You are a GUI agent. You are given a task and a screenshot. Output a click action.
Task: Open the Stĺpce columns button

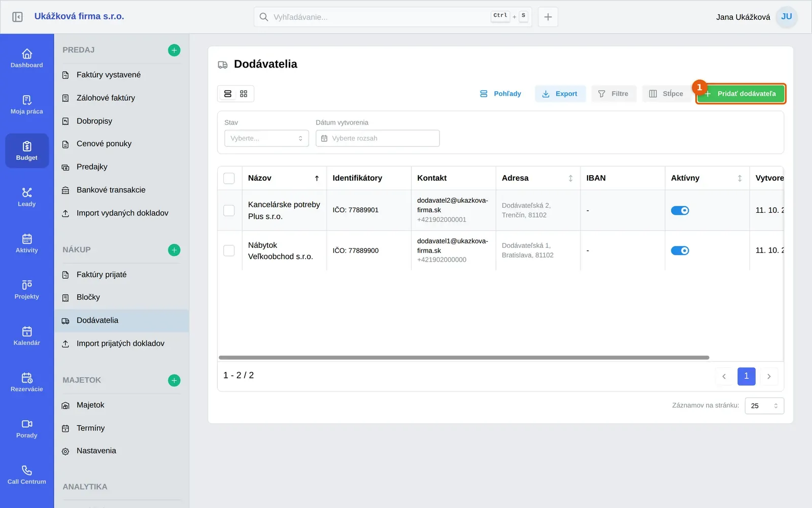(666, 94)
